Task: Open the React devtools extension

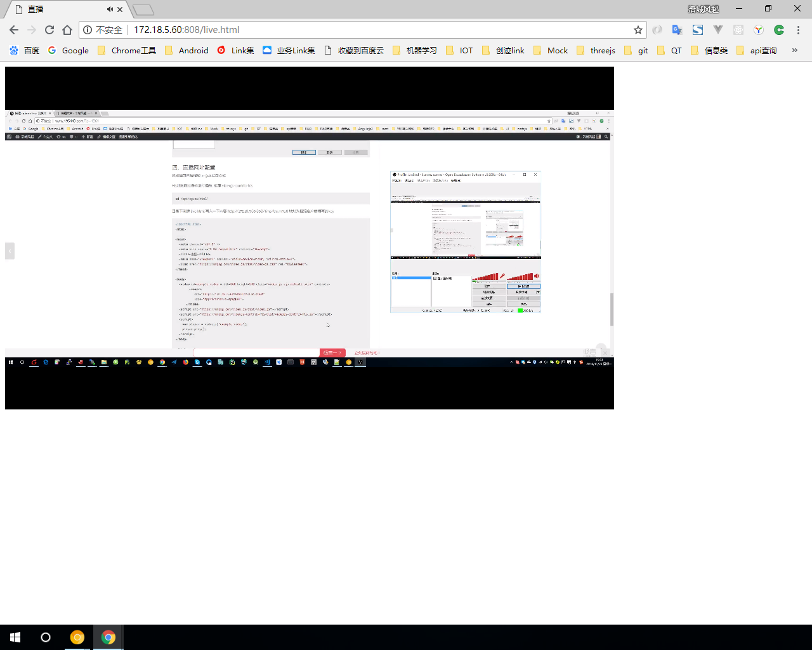Action: coord(738,30)
